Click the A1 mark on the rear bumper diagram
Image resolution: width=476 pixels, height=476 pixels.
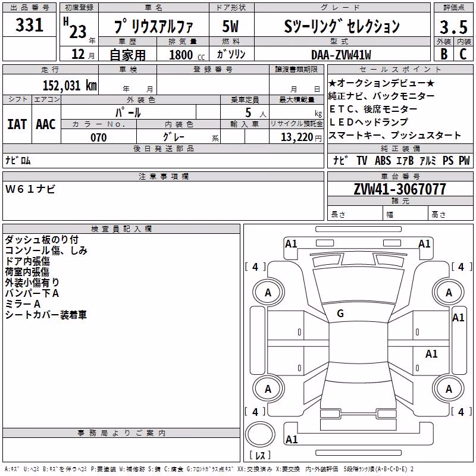click(292, 439)
